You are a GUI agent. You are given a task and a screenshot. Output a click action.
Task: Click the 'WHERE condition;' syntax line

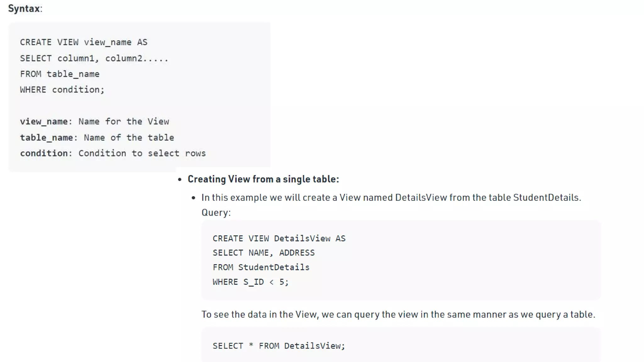pyautogui.click(x=62, y=90)
